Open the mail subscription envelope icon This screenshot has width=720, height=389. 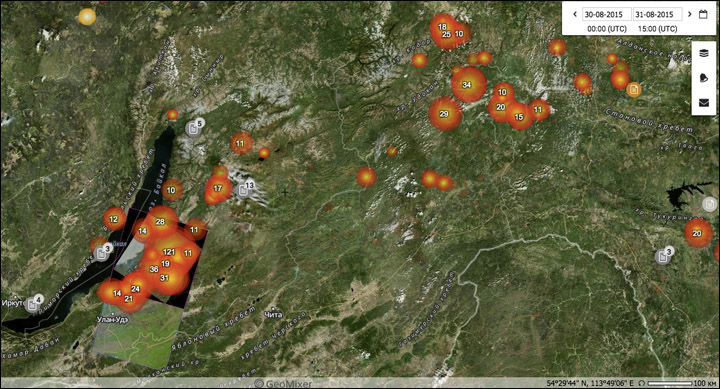click(704, 102)
